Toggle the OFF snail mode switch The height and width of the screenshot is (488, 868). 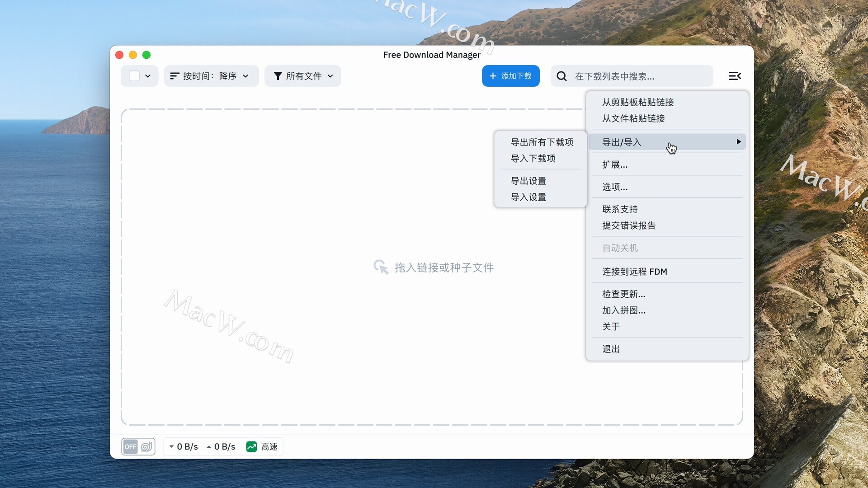[x=131, y=447]
